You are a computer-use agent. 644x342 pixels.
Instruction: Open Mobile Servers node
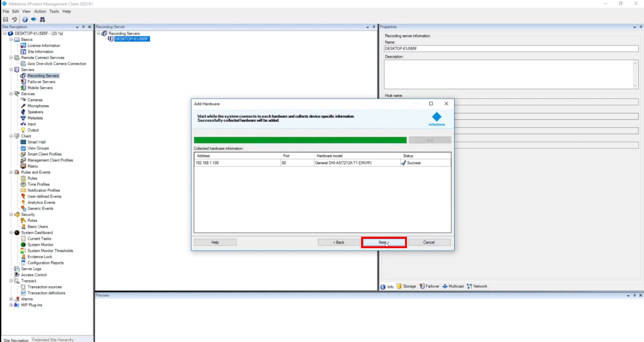tap(40, 88)
